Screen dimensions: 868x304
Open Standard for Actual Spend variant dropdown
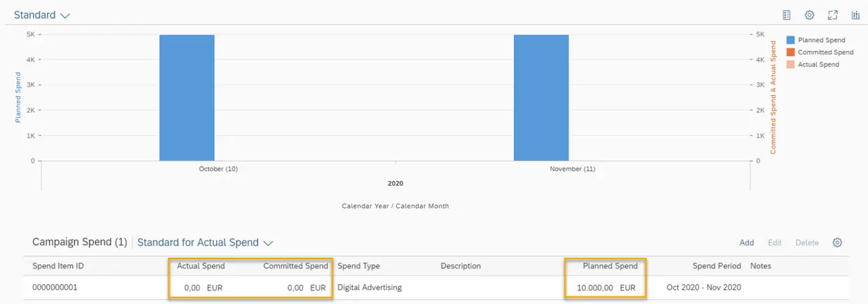point(204,242)
